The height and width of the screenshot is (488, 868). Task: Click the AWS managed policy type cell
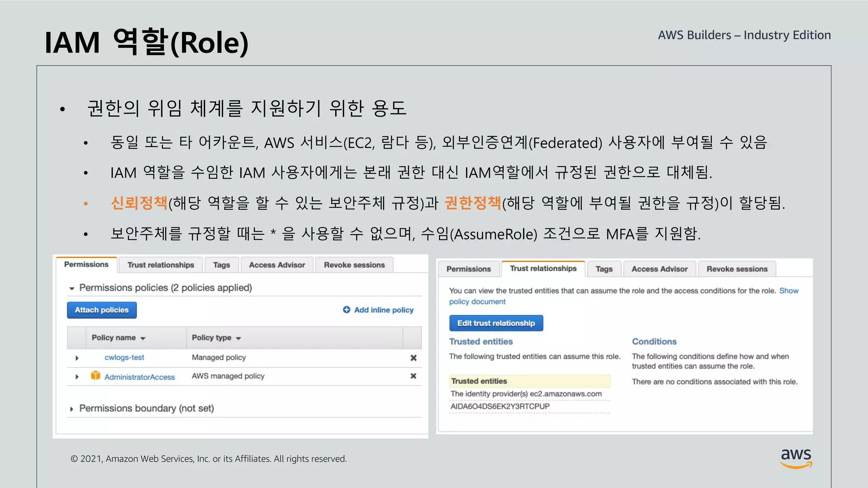click(x=228, y=376)
